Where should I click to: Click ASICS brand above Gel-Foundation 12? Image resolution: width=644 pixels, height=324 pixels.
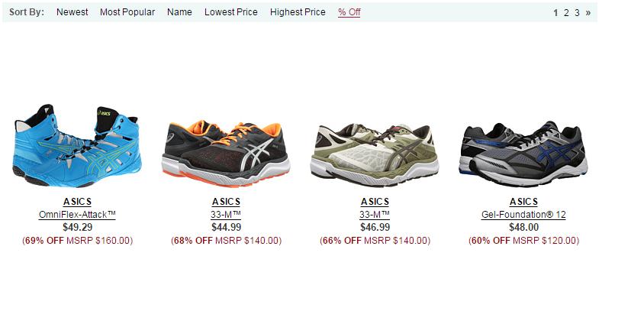click(x=523, y=202)
